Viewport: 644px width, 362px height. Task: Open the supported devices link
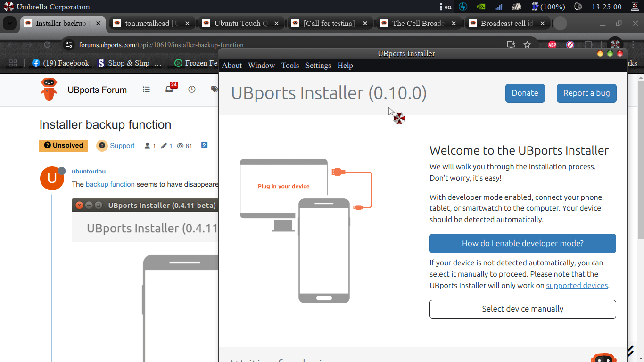pyautogui.click(x=577, y=286)
